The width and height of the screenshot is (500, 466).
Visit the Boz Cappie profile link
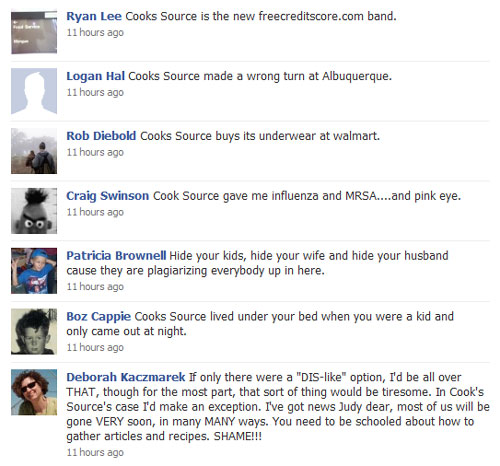coord(99,316)
